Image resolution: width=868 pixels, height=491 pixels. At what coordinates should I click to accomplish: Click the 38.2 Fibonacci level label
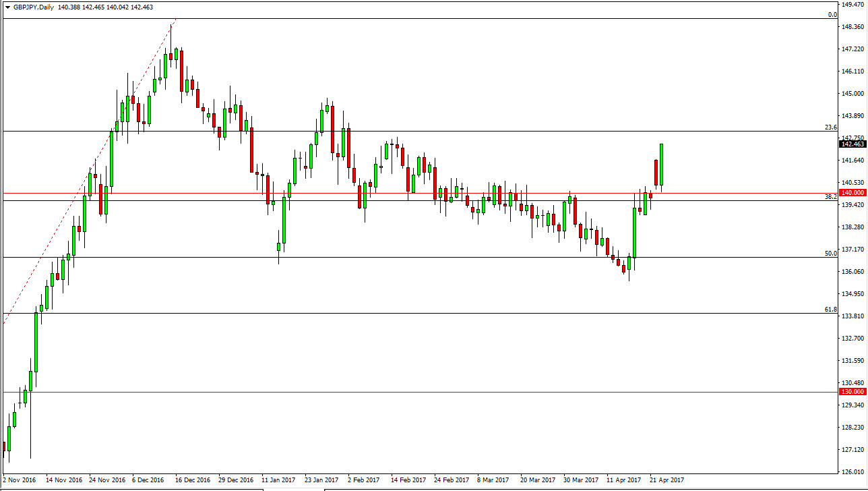click(x=830, y=196)
